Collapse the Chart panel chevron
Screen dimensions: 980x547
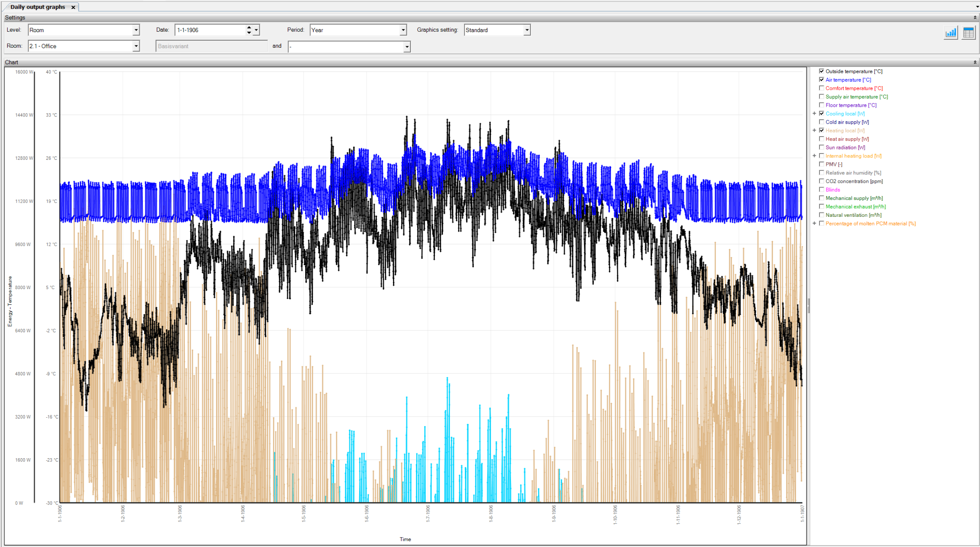coord(975,62)
